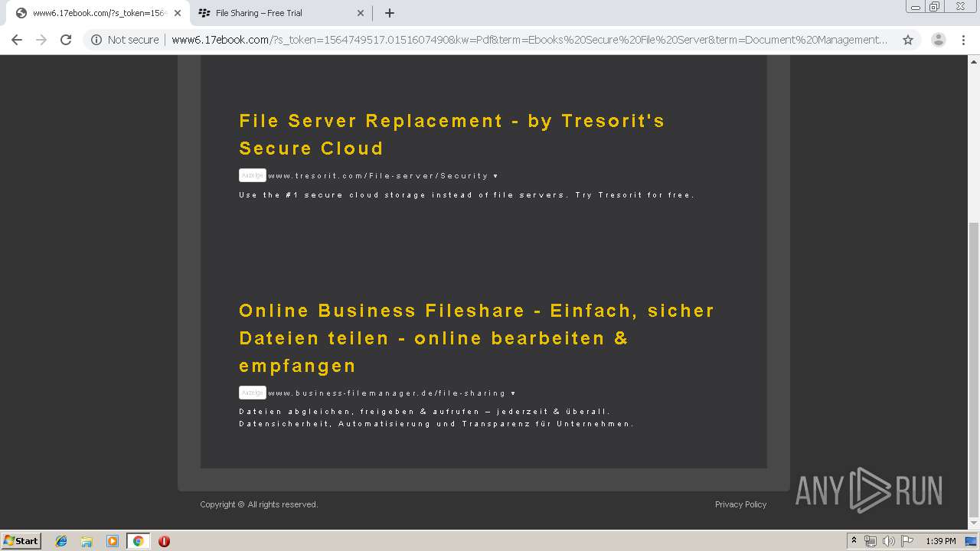Open red Opera-style icon on taskbar
This screenshot has width=980, height=551.
[x=164, y=541]
